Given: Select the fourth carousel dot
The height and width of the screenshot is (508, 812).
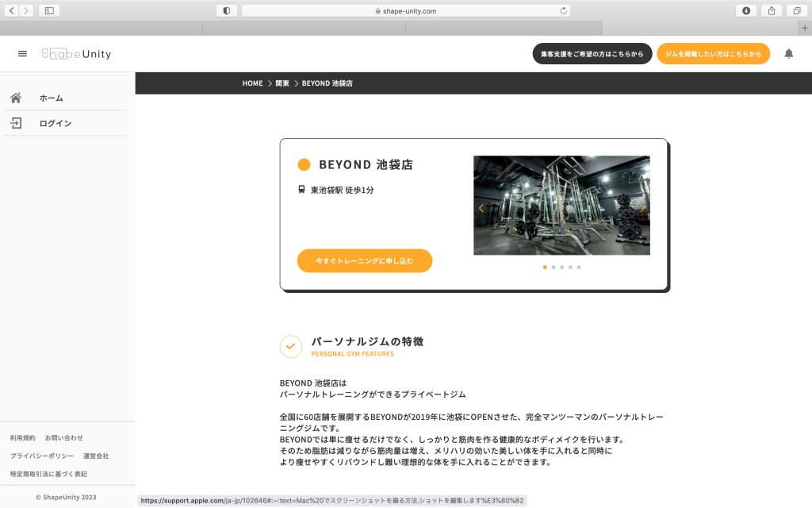Looking at the screenshot, I should (x=570, y=267).
